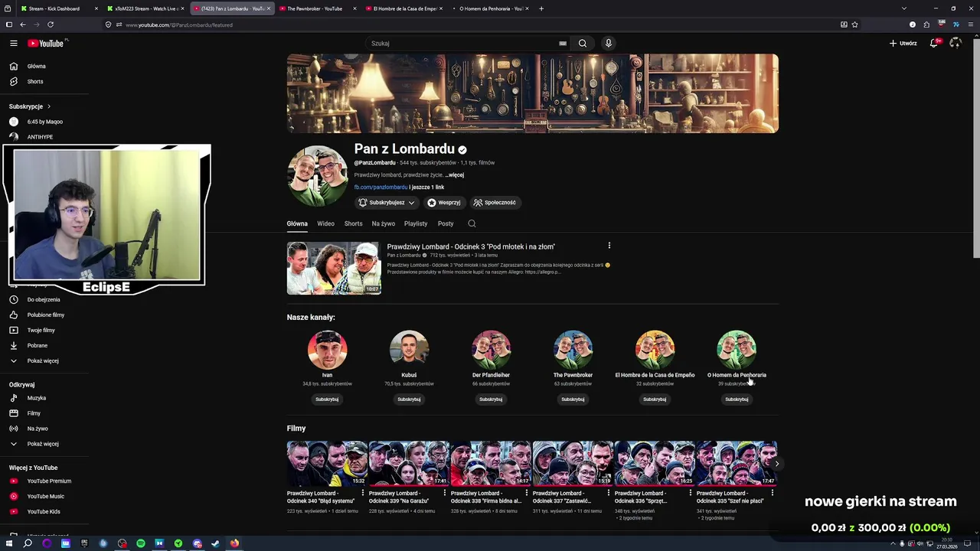Open Odcinek 335 Szef nie płaci thumbnail
The height and width of the screenshot is (551, 980).
coord(737,463)
